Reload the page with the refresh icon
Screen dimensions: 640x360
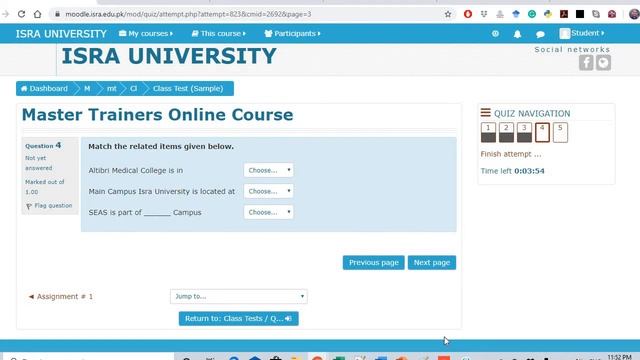(x=21, y=14)
